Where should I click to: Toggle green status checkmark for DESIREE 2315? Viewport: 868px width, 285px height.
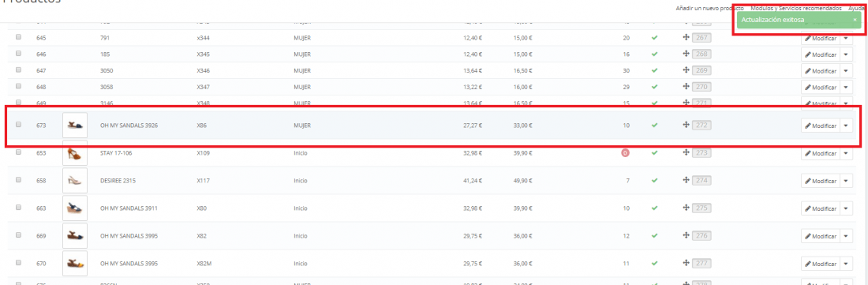coord(654,181)
